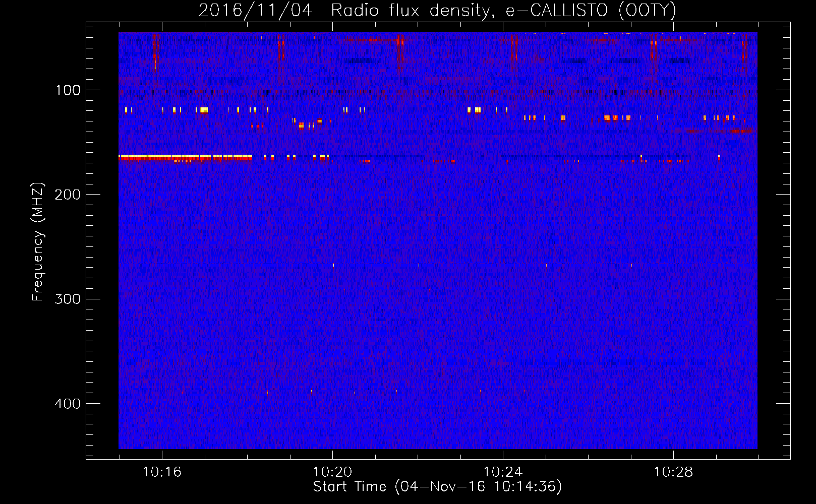
Task: Click the 'Frequency (MHZ)' axis label
Action: (38, 242)
